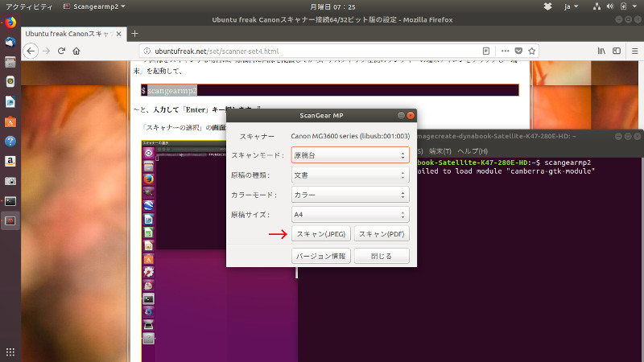Open the ヘルプ(H) menu in Terminal window
Image resolution: width=644 pixels, height=362 pixels.
(x=473, y=151)
